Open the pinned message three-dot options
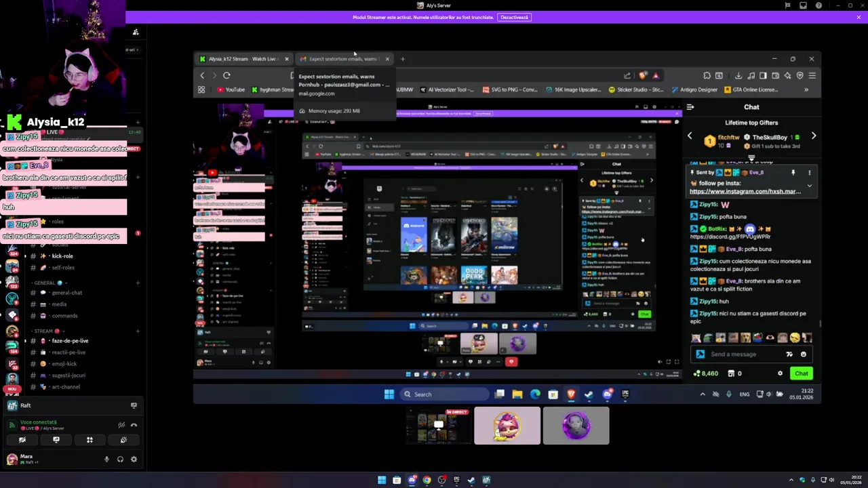Viewport: 868px width, 488px height. (x=809, y=173)
